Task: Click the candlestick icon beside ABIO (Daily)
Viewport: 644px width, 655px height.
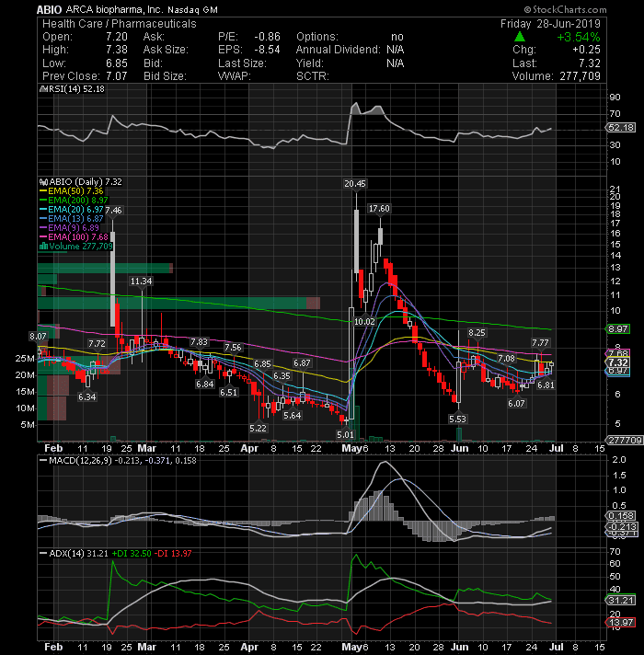Action: pyautogui.click(x=43, y=182)
